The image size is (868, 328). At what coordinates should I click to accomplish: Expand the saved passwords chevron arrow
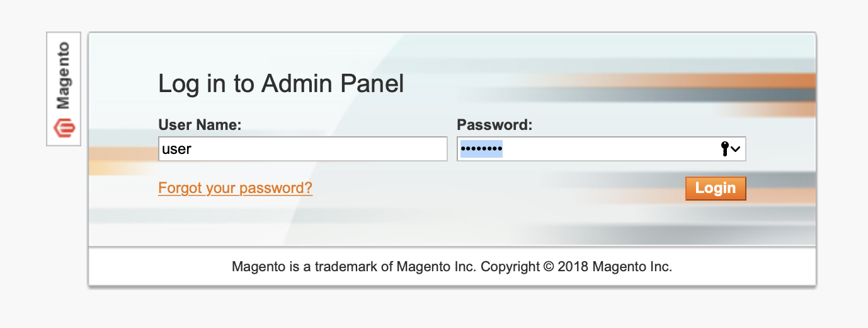click(x=735, y=149)
